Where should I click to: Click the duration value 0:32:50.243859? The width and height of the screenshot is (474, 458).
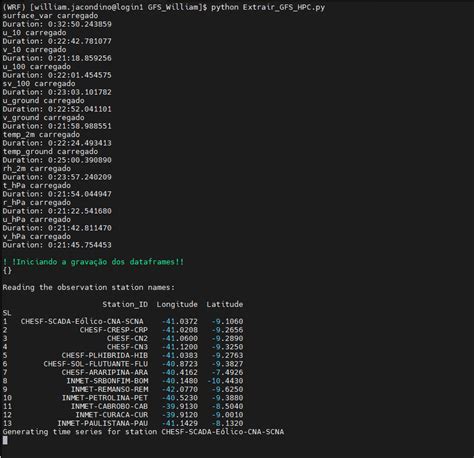pos(80,24)
